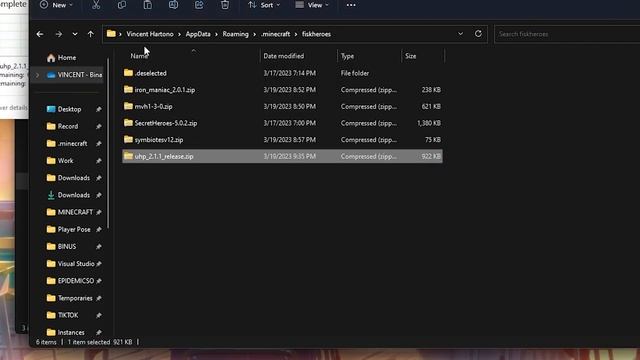Click the Delete trash icon
The height and width of the screenshot is (360, 640).
click(224, 5)
